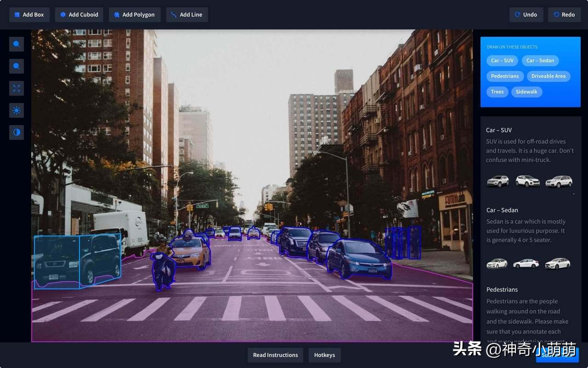Image resolution: width=588 pixels, height=368 pixels.
Task: Pick the Trees label chip
Action: coord(498,92)
